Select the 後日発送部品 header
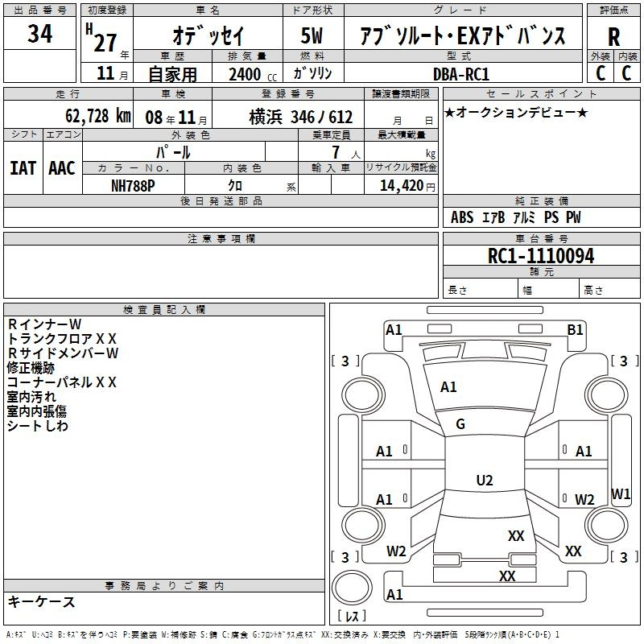The image size is (644, 644). (221, 200)
